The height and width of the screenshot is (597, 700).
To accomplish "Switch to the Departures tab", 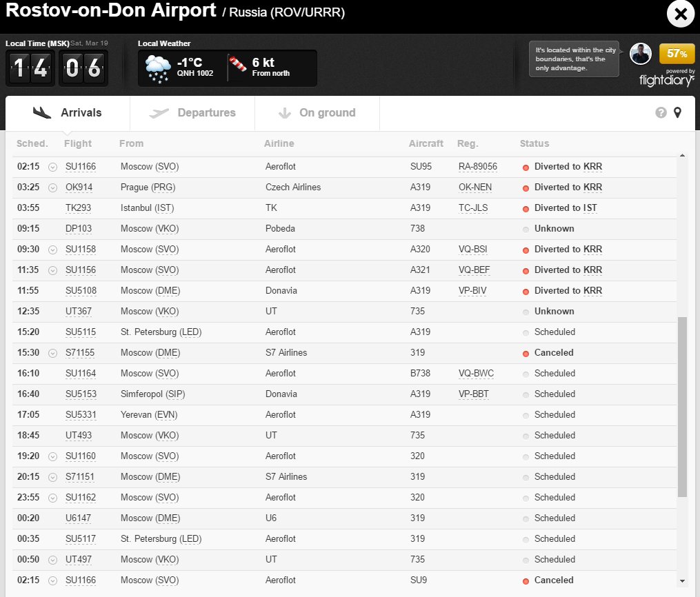I will (x=192, y=113).
